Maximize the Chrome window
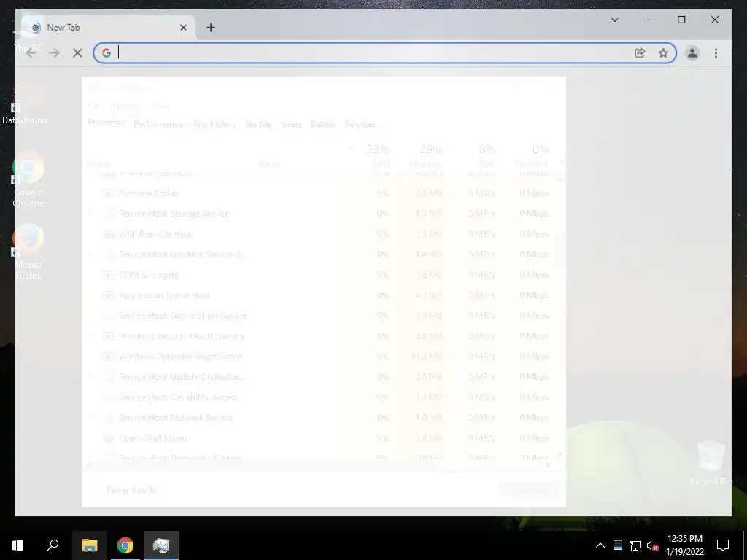 (681, 20)
